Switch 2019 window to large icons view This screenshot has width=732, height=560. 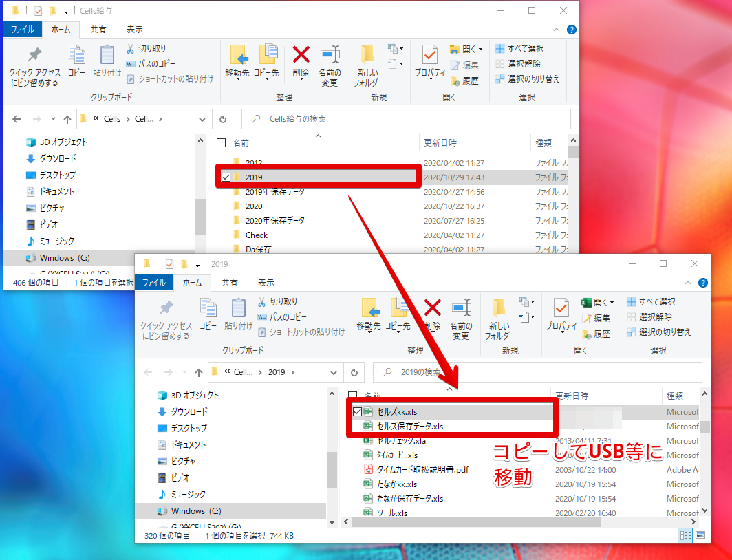[x=700, y=535]
